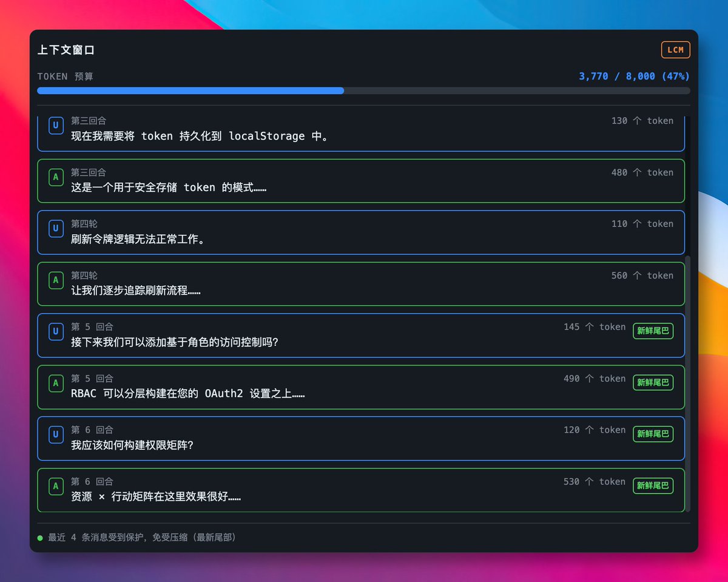This screenshot has height=582, width=728.
Task: Click the green status dot in the footer
Action: [x=40, y=538]
